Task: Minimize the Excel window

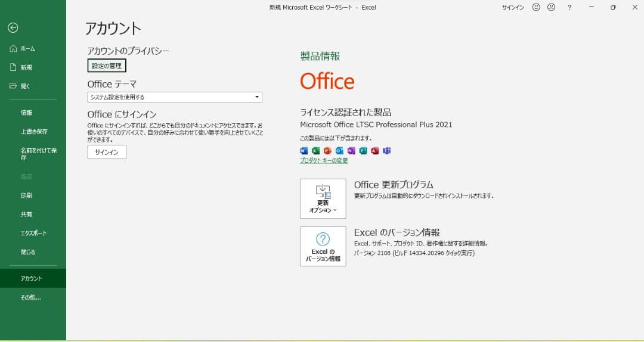Action: pos(592,7)
